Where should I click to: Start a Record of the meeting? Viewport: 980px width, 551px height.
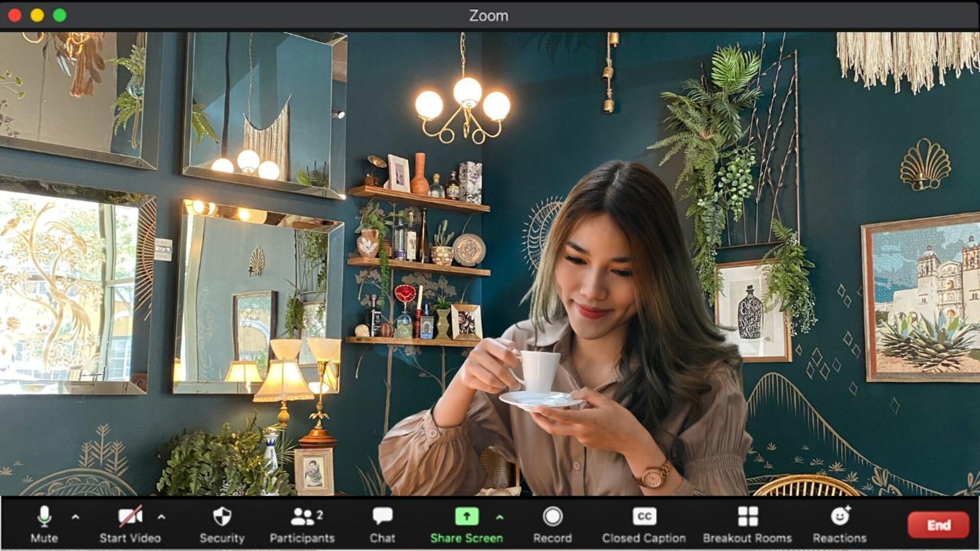[x=553, y=517]
